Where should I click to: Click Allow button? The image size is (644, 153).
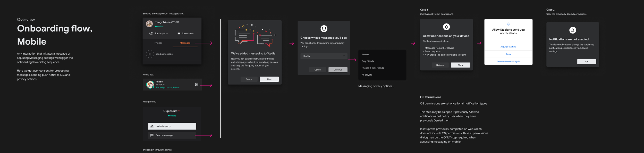[460, 65]
